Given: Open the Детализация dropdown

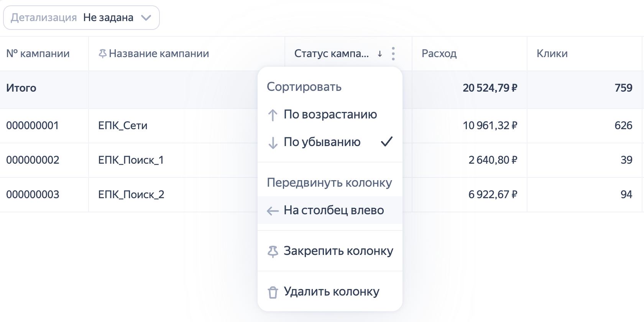Looking at the screenshot, I should (x=81, y=18).
